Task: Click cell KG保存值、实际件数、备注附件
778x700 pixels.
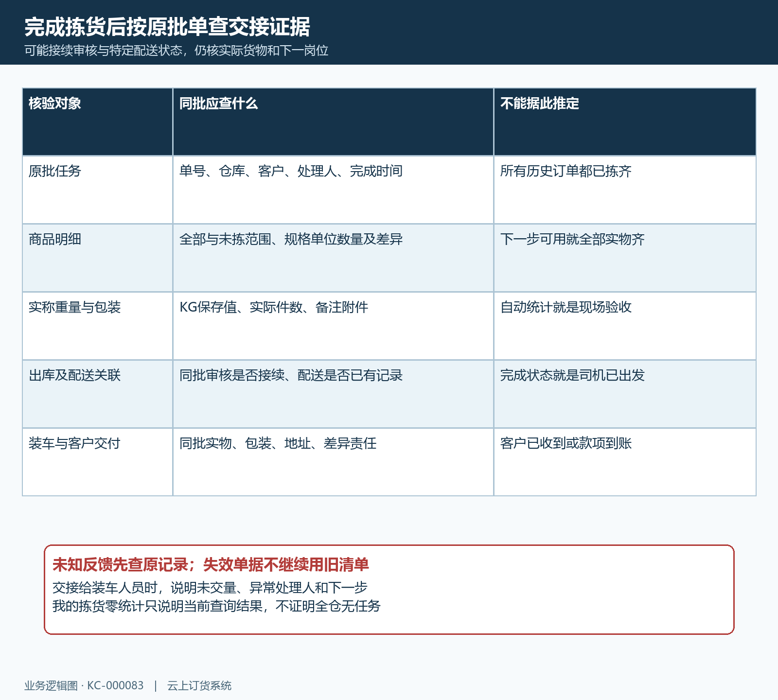Action: pyautogui.click(x=333, y=326)
